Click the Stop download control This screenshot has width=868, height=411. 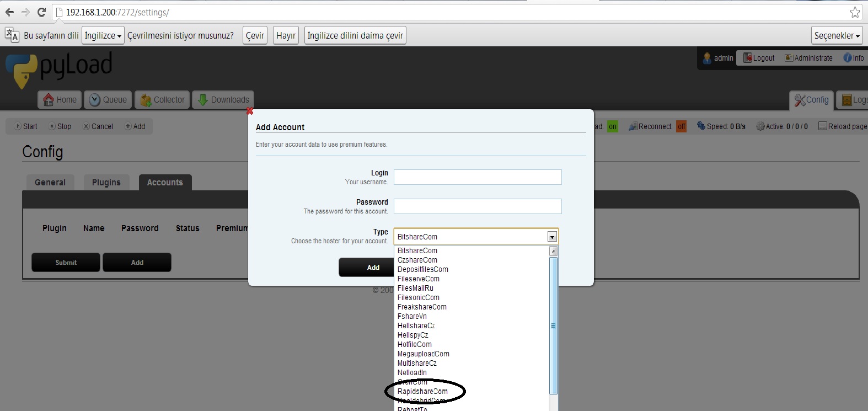[x=60, y=126]
